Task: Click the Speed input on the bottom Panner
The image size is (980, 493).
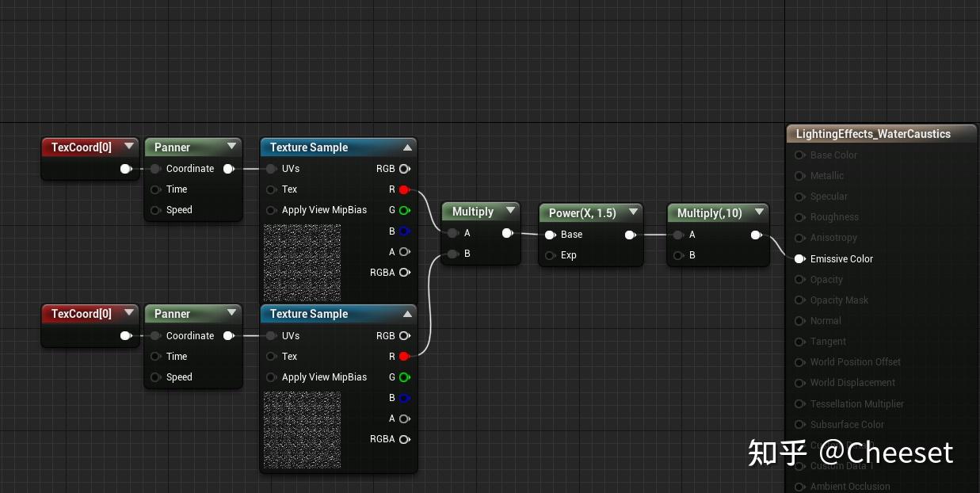Action: (155, 377)
